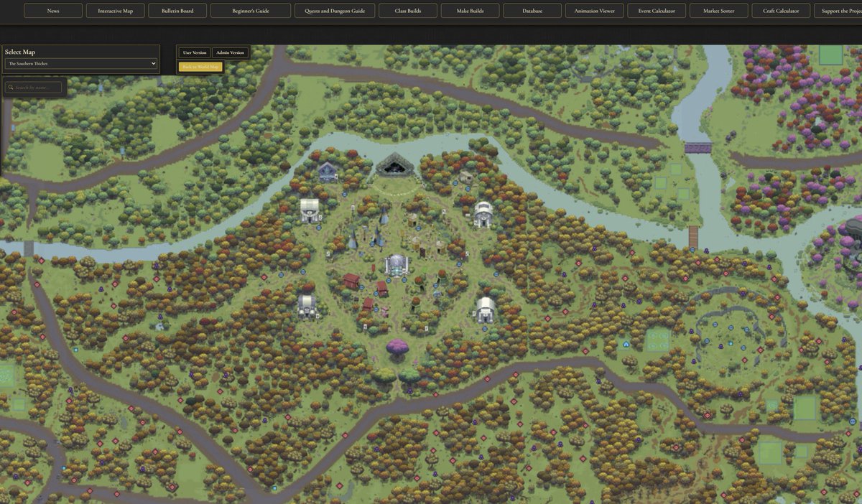Click Back to World Map

coord(200,67)
